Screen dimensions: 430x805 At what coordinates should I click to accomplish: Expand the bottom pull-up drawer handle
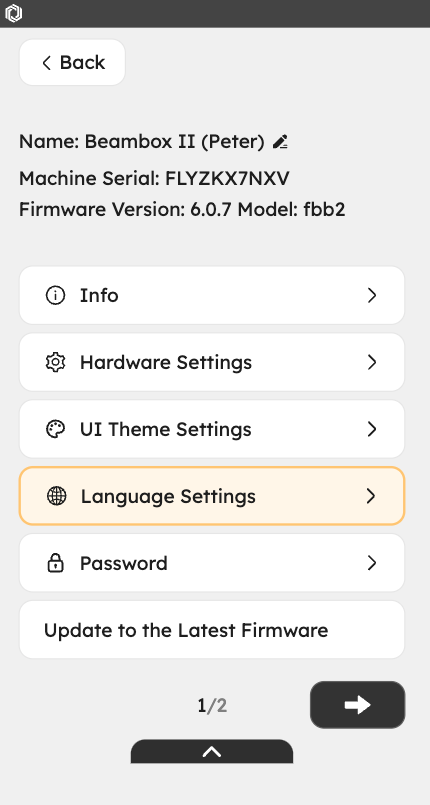point(212,752)
